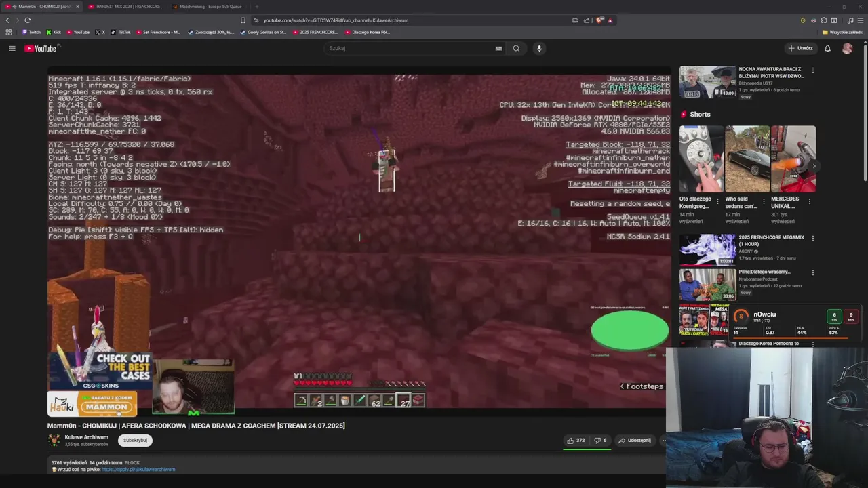Open on-screen keyboard icon in search box
Viewport: 868px width, 488px height.
(498, 48)
